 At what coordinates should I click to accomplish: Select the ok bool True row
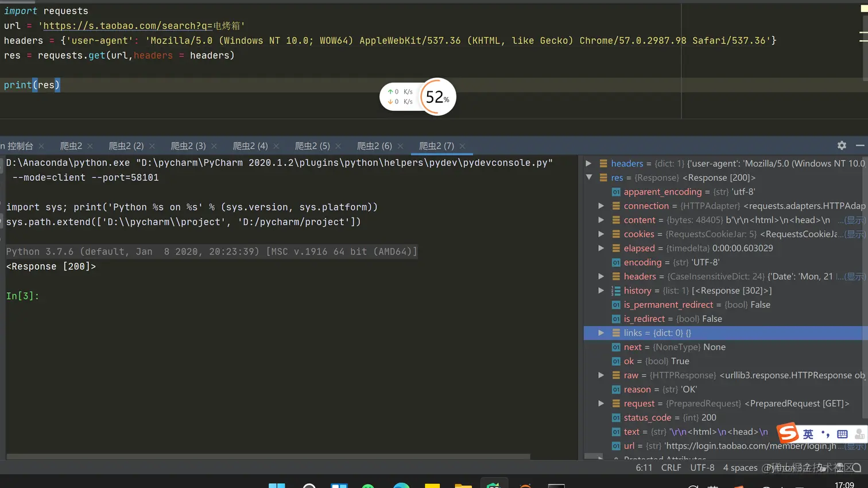[724, 361]
